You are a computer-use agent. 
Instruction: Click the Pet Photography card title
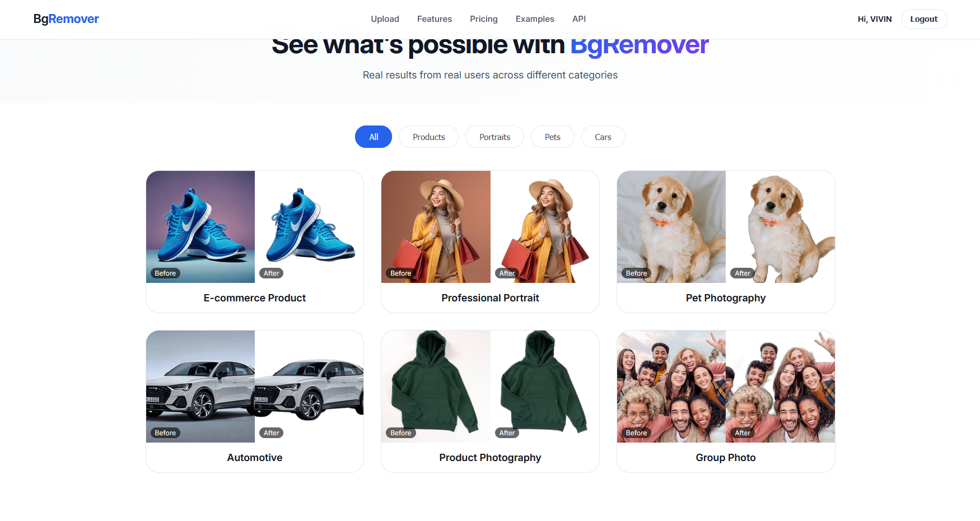click(x=726, y=298)
